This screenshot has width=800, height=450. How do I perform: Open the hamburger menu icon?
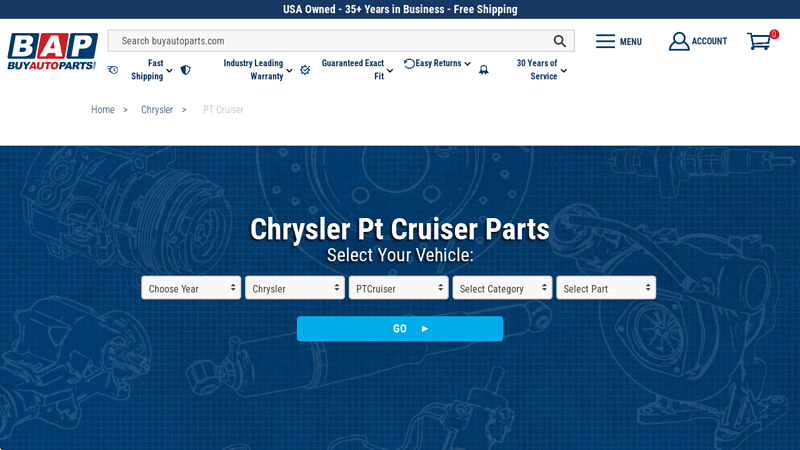605,41
